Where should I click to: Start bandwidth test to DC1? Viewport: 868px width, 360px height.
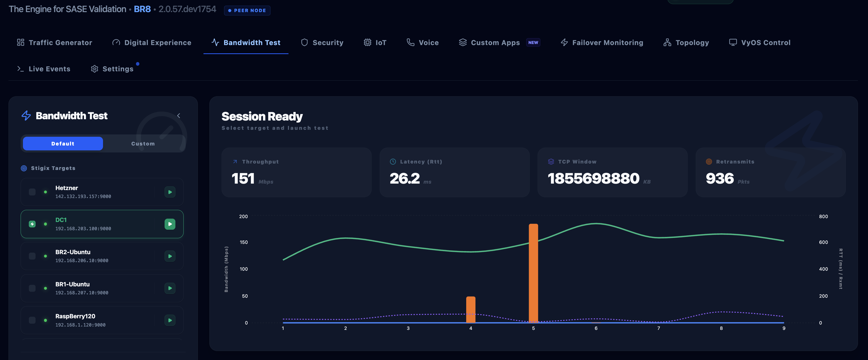[x=170, y=224]
